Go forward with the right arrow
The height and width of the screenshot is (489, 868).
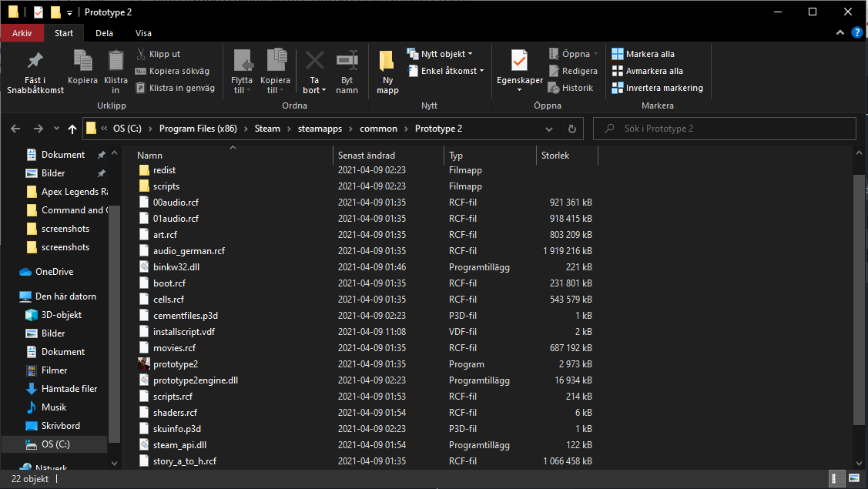(x=39, y=129)
